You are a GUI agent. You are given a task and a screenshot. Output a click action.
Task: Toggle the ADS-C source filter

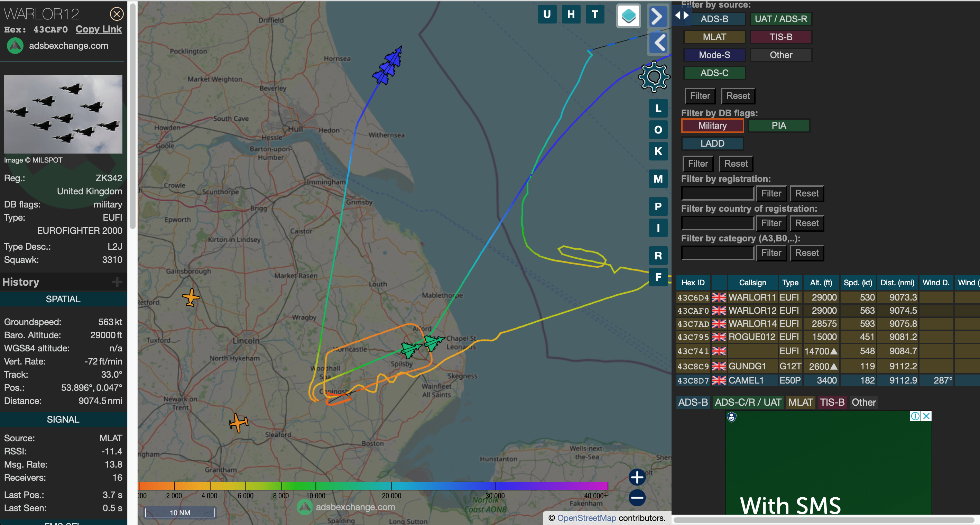(x=714, y=73)
